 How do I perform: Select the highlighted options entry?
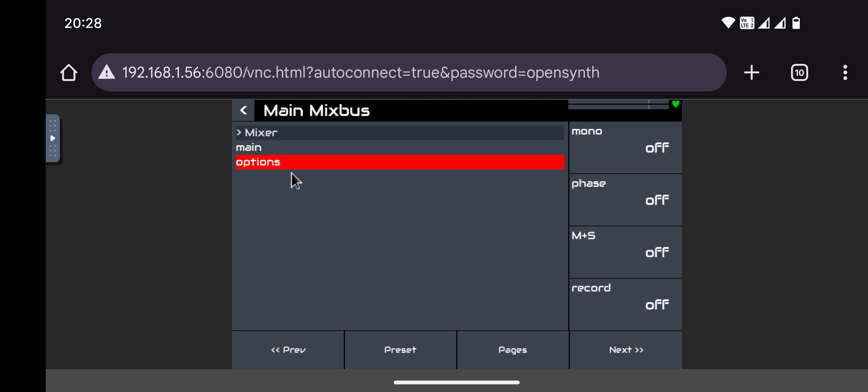point(400,162)
